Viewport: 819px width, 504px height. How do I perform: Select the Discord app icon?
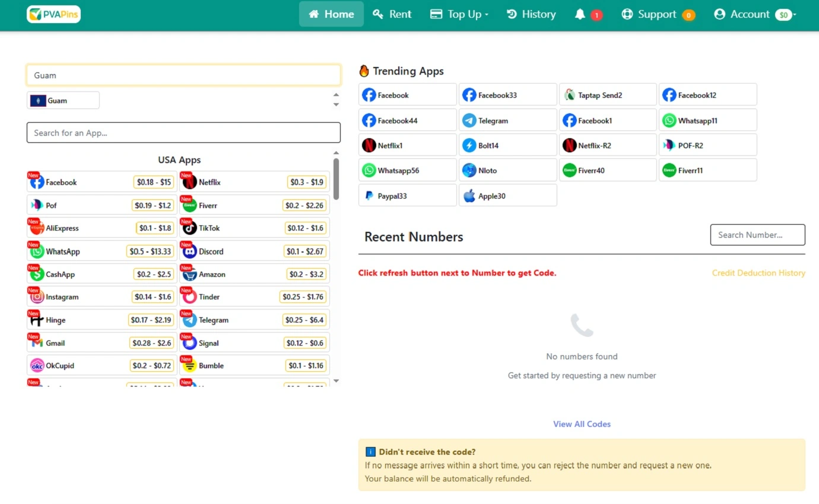coord(190,251)
